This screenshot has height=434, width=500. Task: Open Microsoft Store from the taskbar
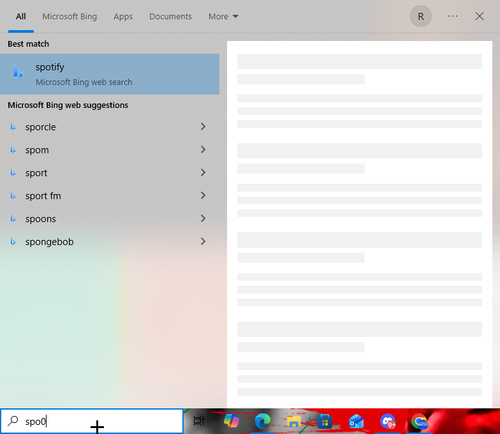coord(325,422)
